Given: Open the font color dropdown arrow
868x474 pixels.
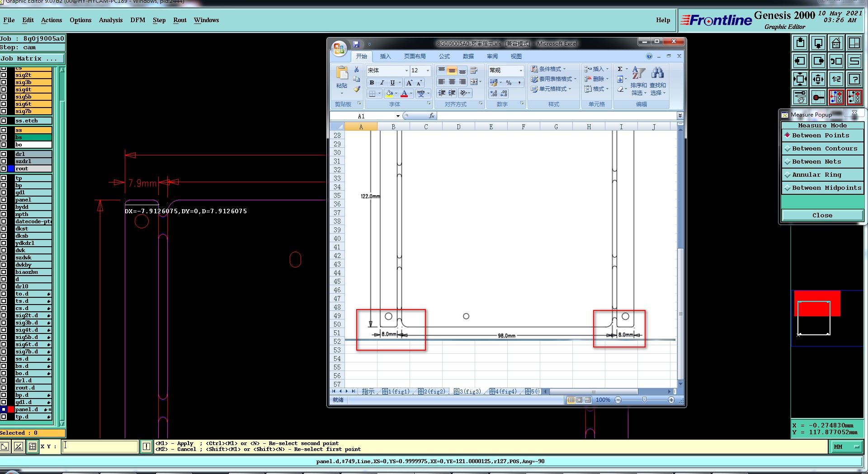Looking at the screenshot, I should [x=411, y=94].
